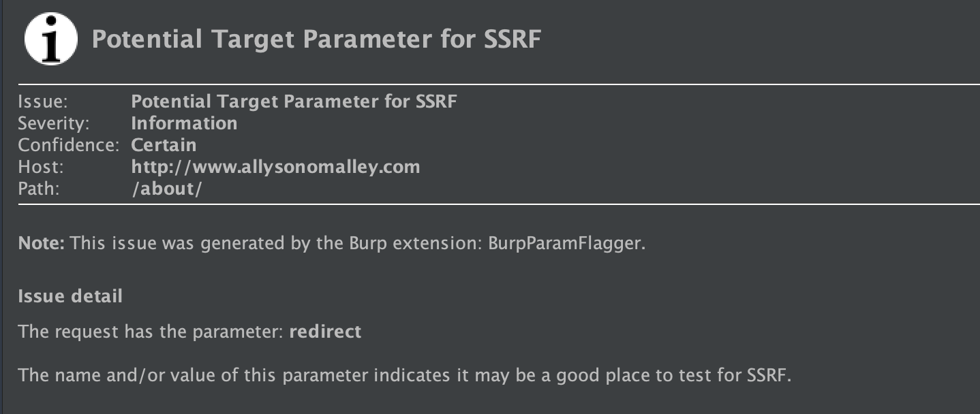
Task: Click the bold redirect parameter name
Action: (x=325, y=332)
